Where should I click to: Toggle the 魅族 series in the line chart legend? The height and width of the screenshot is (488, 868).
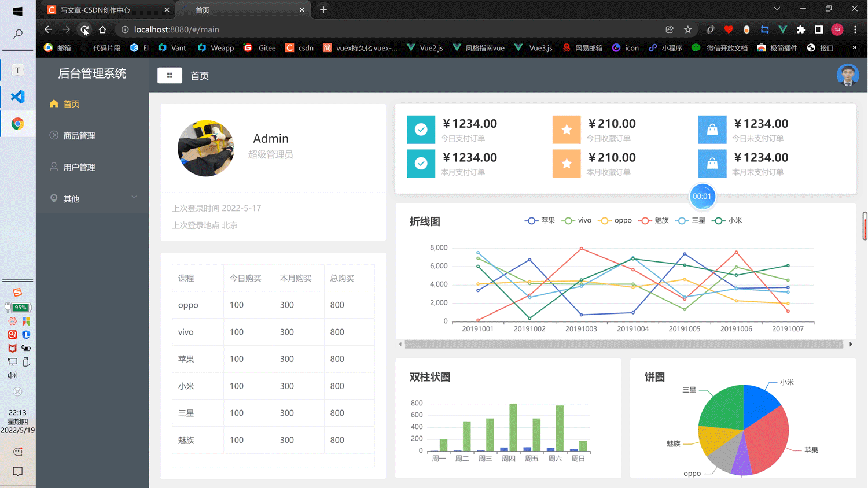(653, 220)
